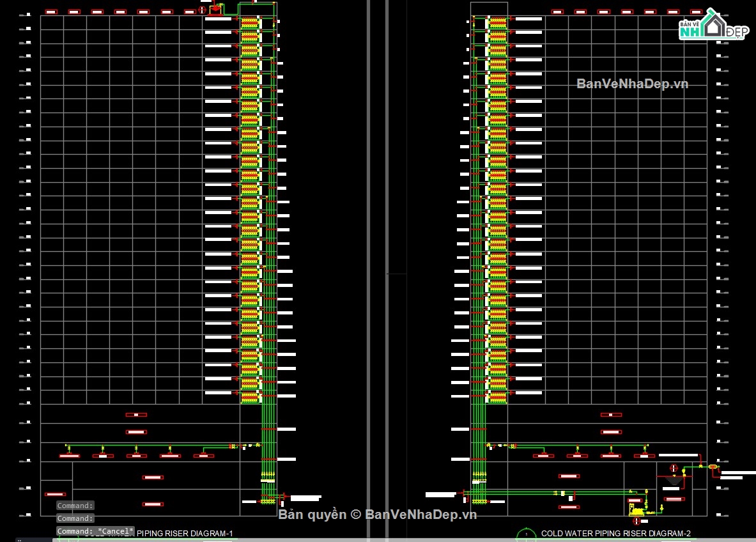The width and height of the screenshot is (756, 542).
Task: Select the red rooftop pump symbol atop diagram-1
Action: coord(215,8)
